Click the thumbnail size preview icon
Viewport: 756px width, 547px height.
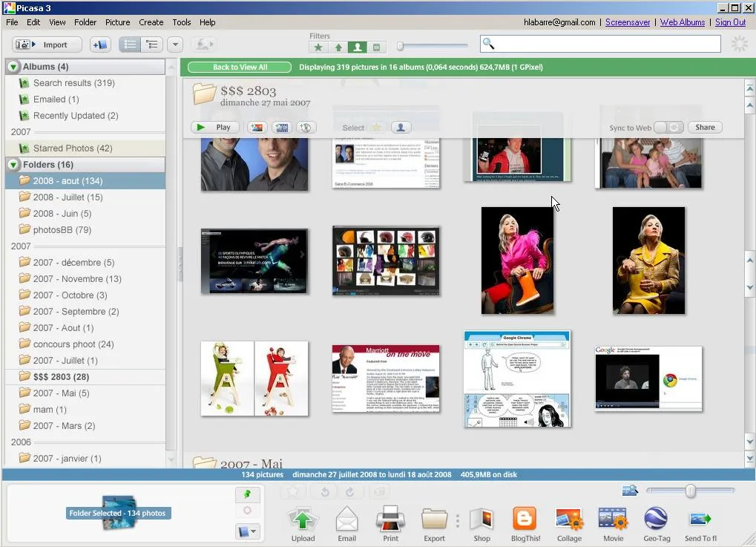coord(630,491)
